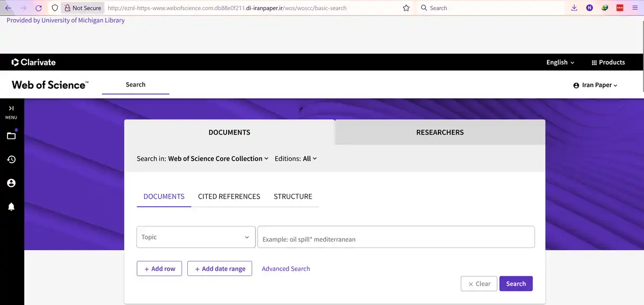The image size is (644, 305).
Task: Switch to the RESEARCHERS tab
Action: pos(440,132)
